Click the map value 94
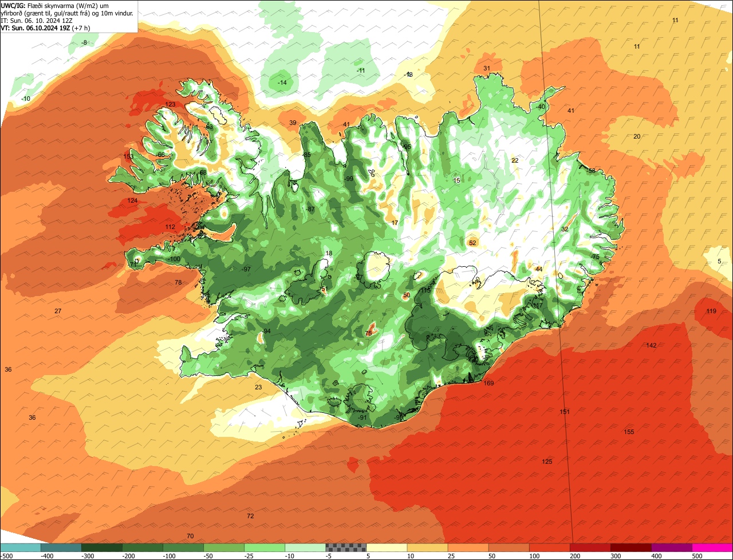Screen dimensions: 733x560 point(266,332)
